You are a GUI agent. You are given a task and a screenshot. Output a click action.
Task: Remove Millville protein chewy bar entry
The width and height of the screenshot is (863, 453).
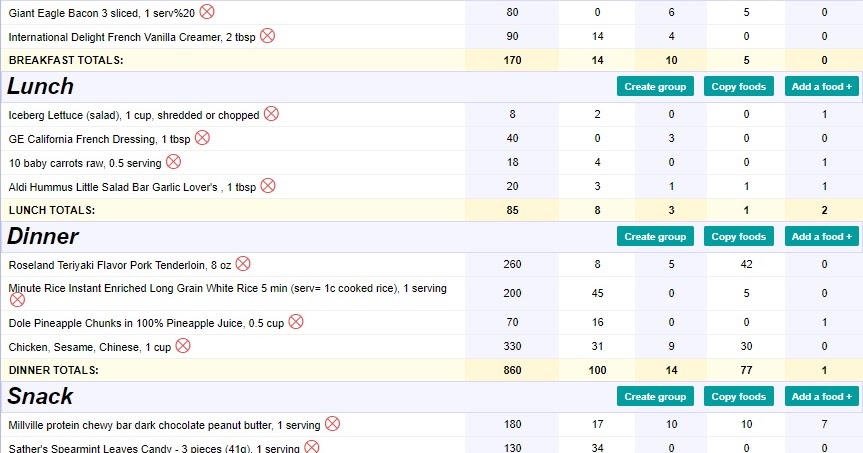tap(332, 424)
